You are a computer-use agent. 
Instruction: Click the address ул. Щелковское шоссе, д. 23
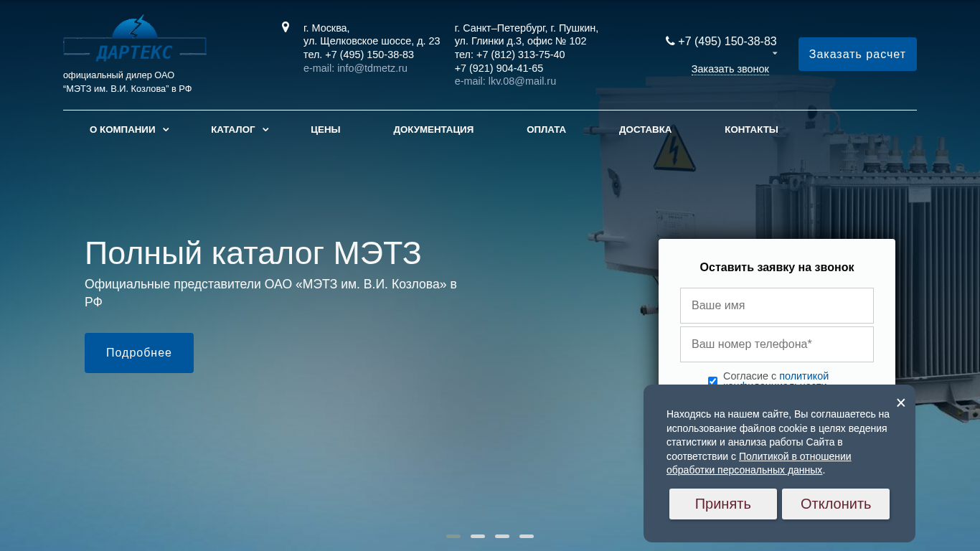[x=372, y=41]
